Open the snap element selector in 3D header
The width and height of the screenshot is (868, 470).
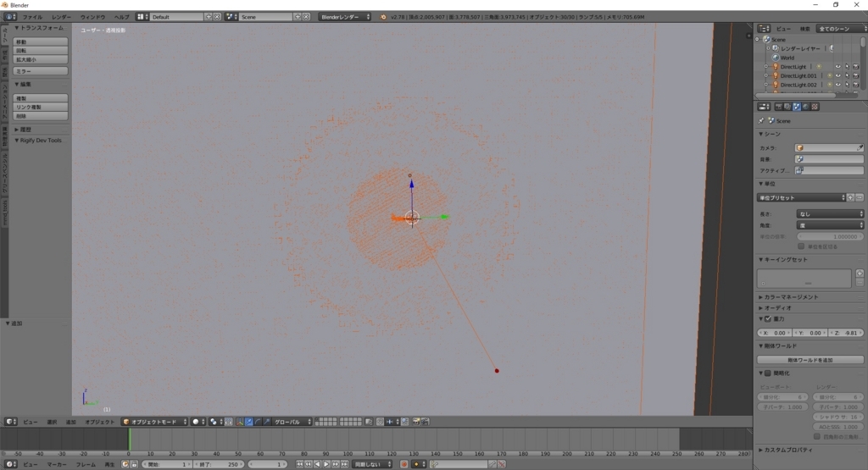(x=391, y=422)
